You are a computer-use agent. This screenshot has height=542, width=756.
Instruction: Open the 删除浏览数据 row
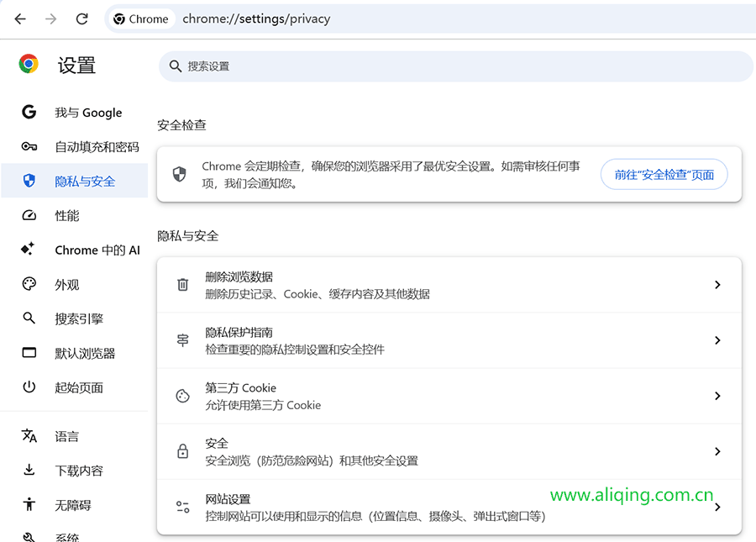[449, 285]
